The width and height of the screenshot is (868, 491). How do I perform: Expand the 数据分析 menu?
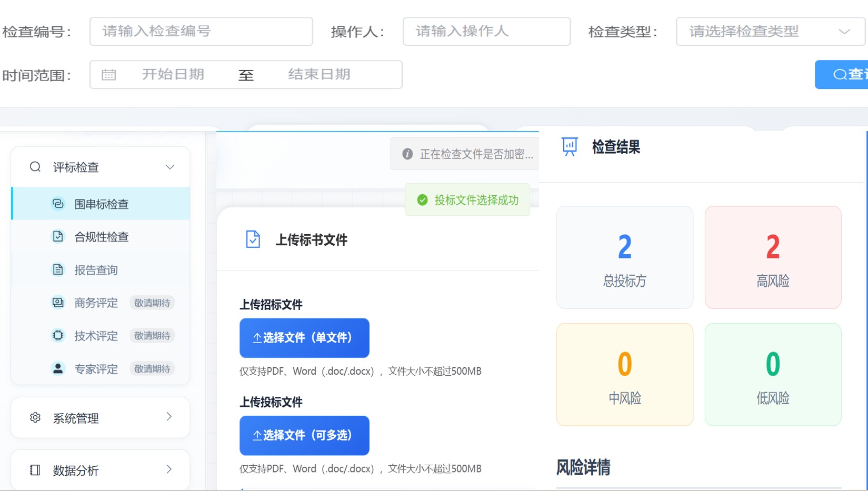100,469
